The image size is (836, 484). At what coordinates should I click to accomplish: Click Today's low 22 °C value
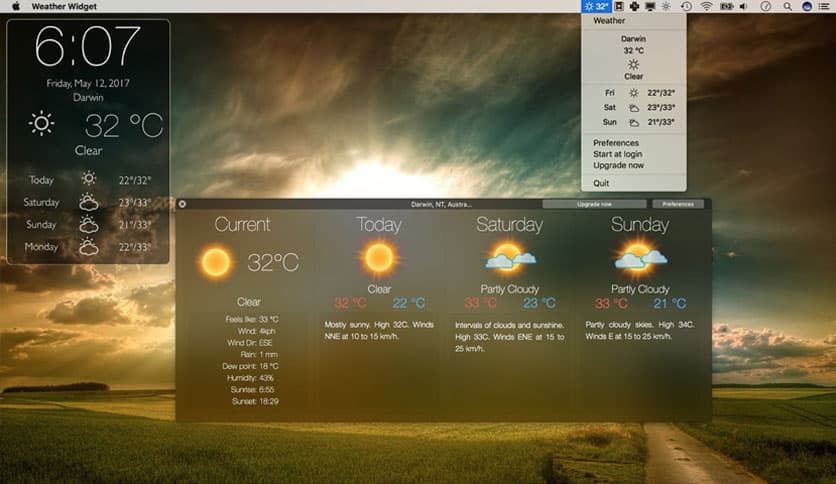(x=409, y=303)
